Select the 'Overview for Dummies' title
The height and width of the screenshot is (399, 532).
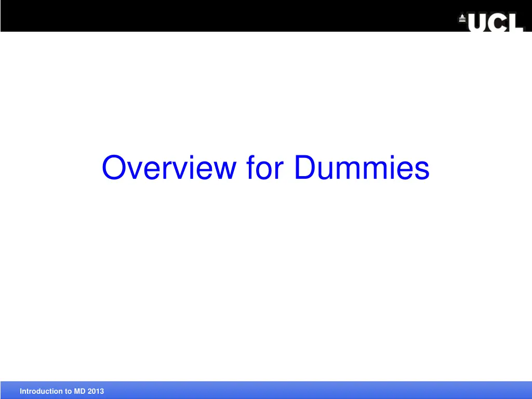click(265, 168)
